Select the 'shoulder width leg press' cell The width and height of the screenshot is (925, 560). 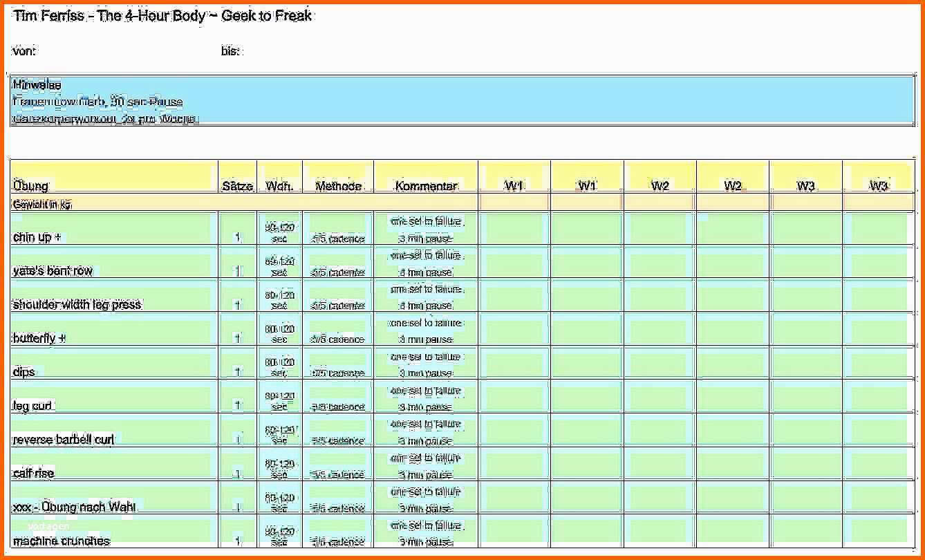point(114,296)
